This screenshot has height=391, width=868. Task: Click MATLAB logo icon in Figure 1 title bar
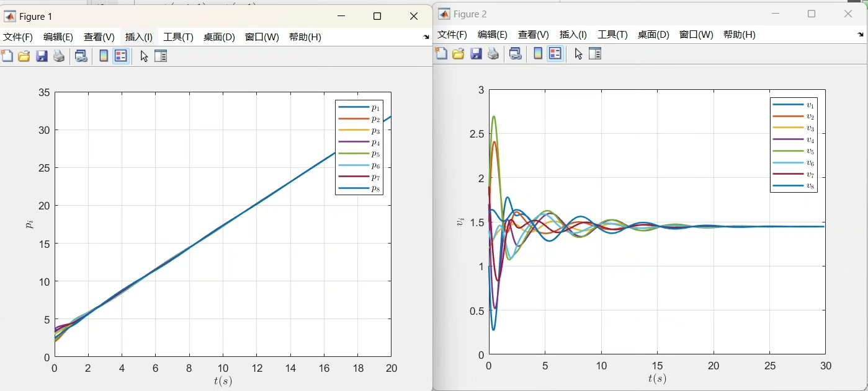[x=9, y=17]
